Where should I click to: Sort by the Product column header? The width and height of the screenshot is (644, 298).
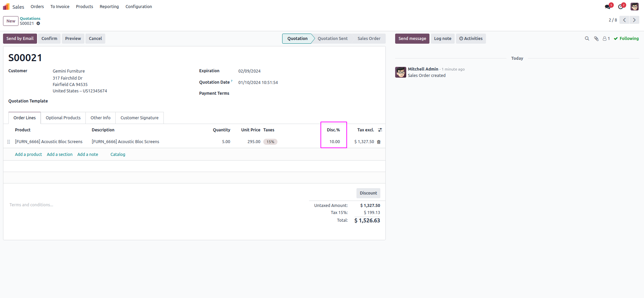(23, 130)
